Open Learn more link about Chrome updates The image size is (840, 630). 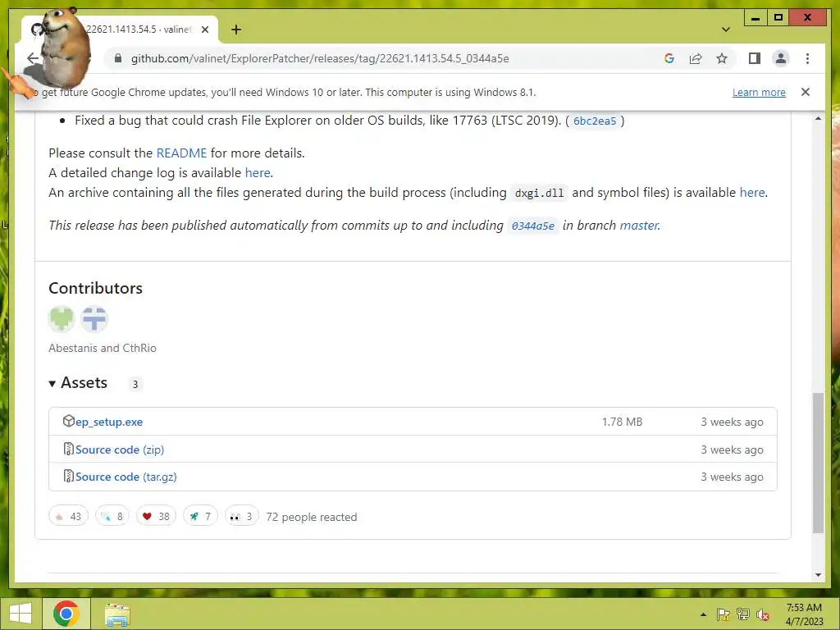[x=759, y=92]
